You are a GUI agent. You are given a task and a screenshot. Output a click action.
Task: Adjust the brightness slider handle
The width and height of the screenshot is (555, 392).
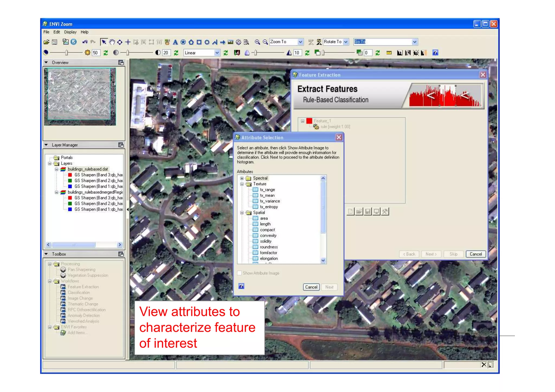(x=66, y=53)
